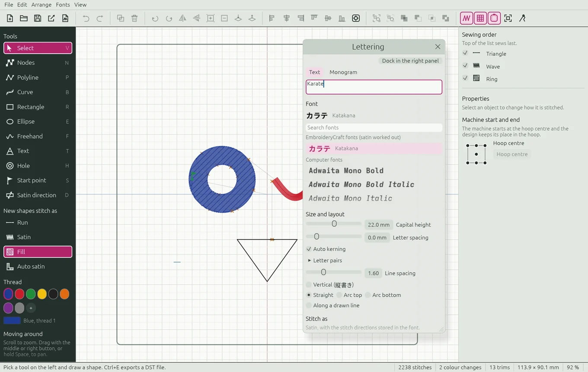Pick the yellow thread swatch

42,294
